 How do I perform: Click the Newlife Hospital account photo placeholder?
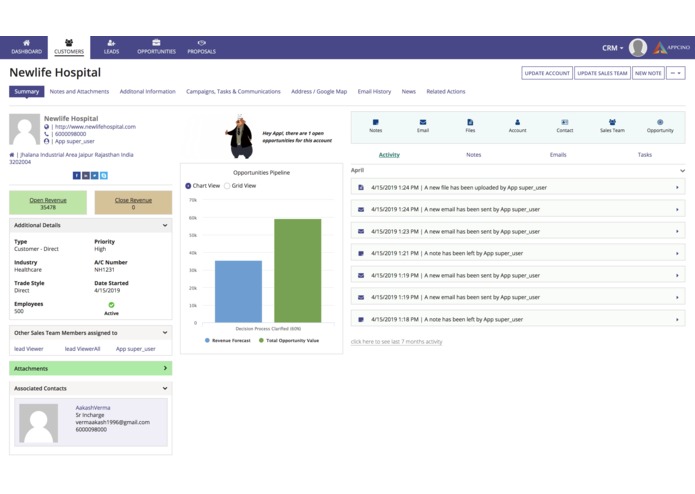tap(24, 129)
